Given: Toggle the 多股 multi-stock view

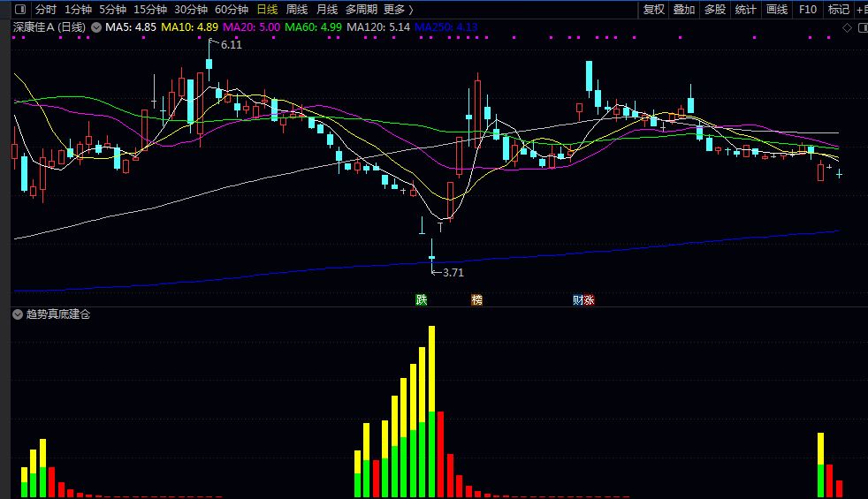Looking at the screenshot, I should (715, 10).
